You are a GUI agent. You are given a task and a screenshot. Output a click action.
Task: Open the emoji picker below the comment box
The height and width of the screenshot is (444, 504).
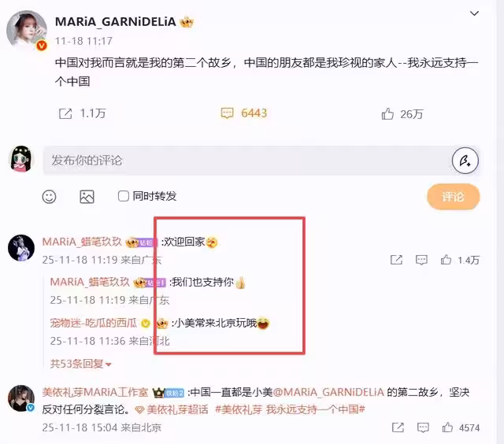tap(49, 197)
